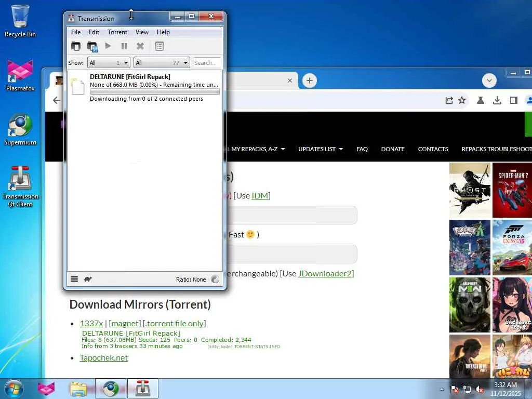532x399 pixels.
Task: Click the torrent file icon for DELTARUNE
Action: [x=77, y=87]
